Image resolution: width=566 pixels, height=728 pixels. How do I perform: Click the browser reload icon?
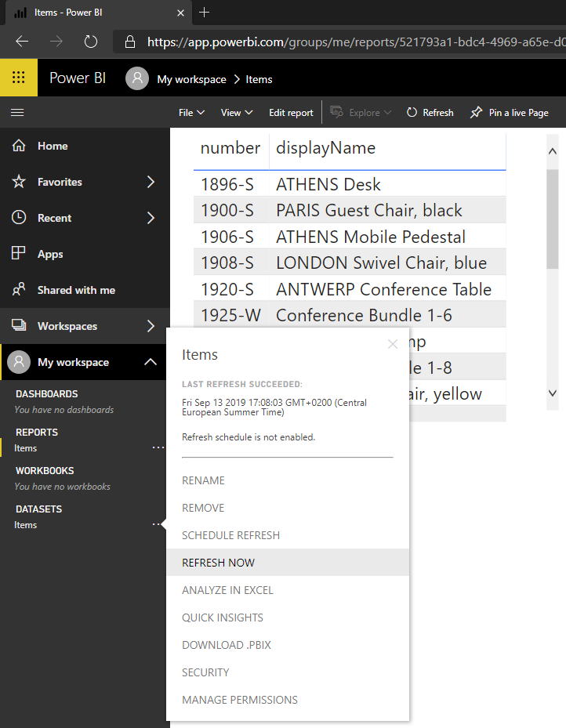[91, 42]
